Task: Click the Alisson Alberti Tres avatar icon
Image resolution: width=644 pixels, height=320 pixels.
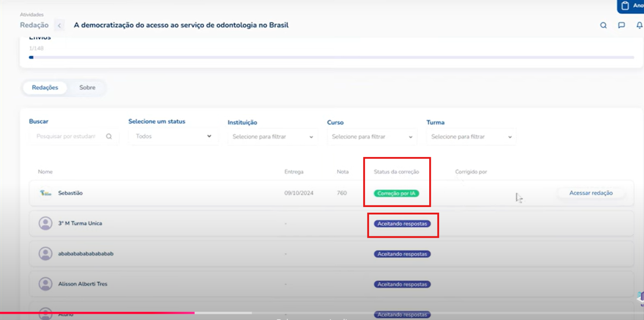Action: [x=45, y=284]
